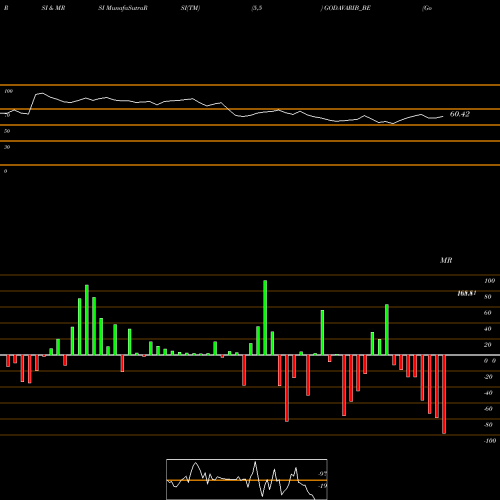
Task: Click the GODAVARIB_BE symbol in header
Action: [x=347, y=8]
